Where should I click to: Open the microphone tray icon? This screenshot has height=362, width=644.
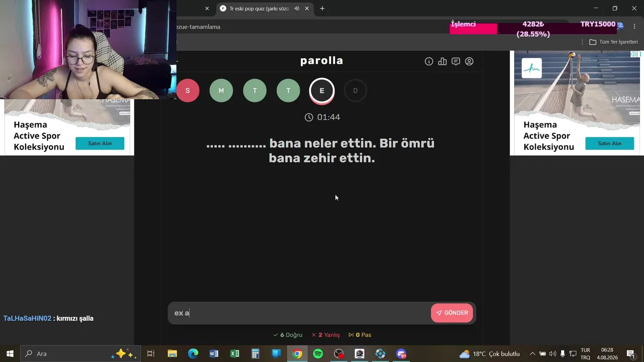(562, 354)
